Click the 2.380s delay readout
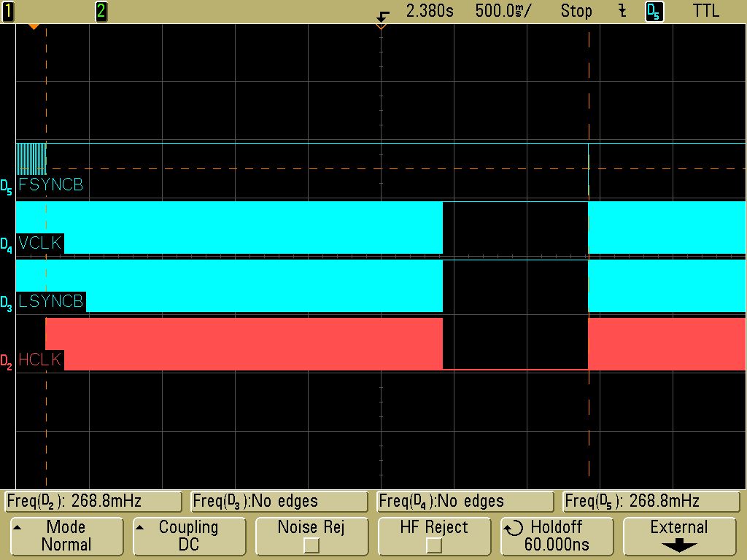Screen dimensions: 747x560 pyautogui.click(x=430, y=11)
